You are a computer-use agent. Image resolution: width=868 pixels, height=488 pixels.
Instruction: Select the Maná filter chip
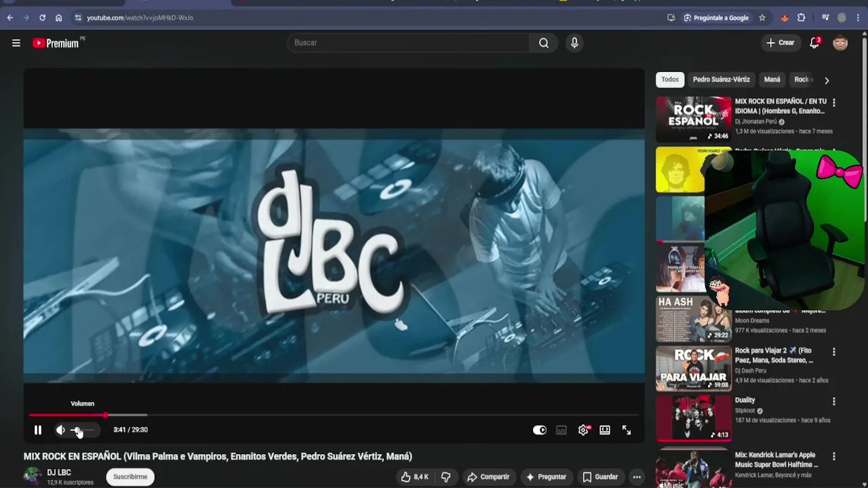(772, 79)
